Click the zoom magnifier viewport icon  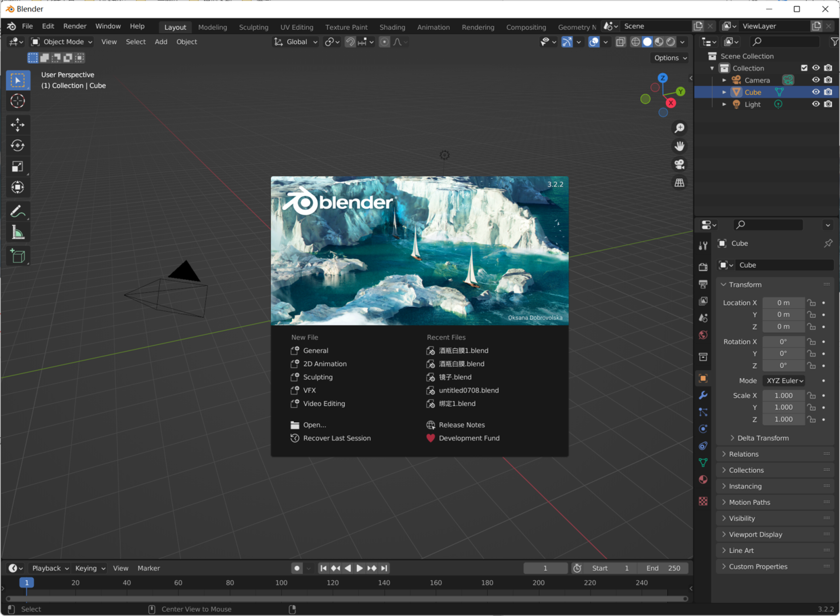(x=679, y=128)
